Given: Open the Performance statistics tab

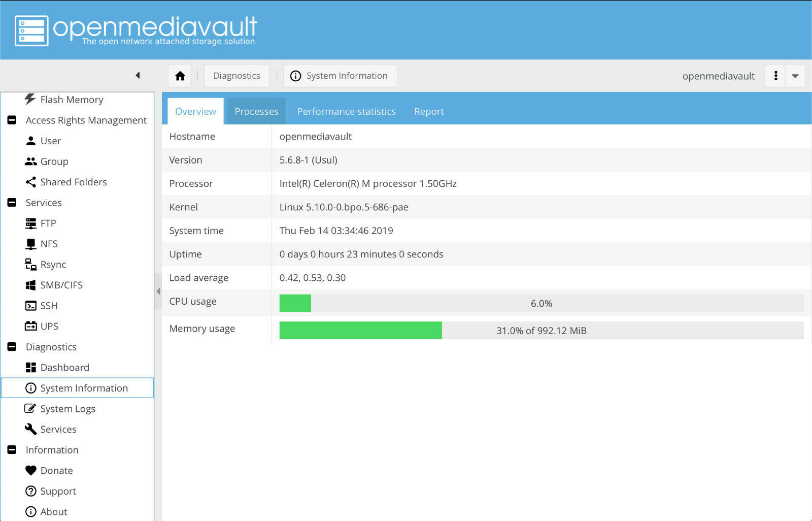Looking at the screenshot, I should pos(346,111).
